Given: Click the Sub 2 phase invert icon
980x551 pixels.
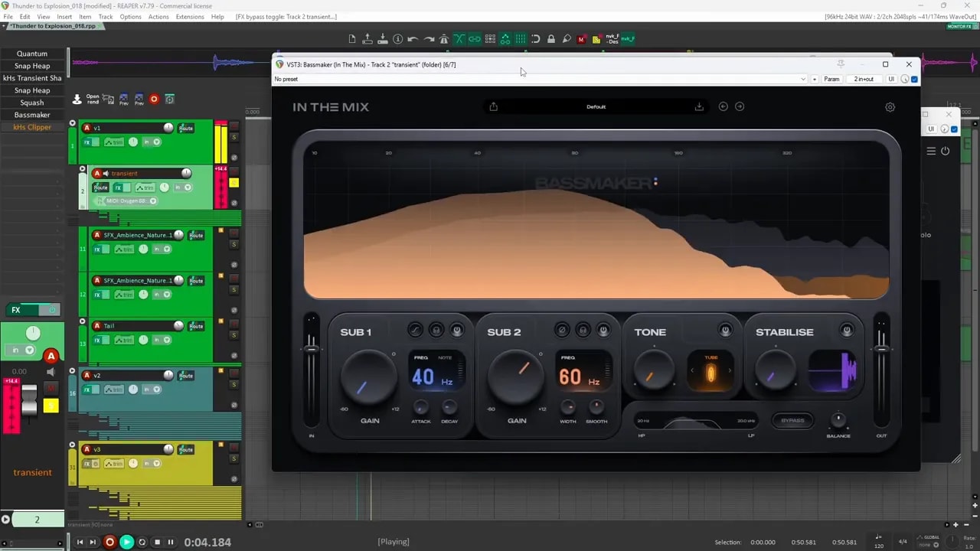Looking at the screenshot, I should pos(561,330).
